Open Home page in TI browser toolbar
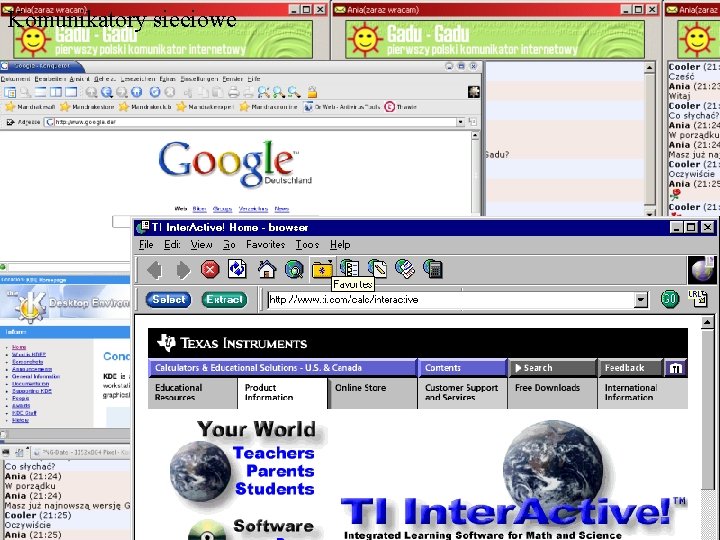 tap(266, 270)
